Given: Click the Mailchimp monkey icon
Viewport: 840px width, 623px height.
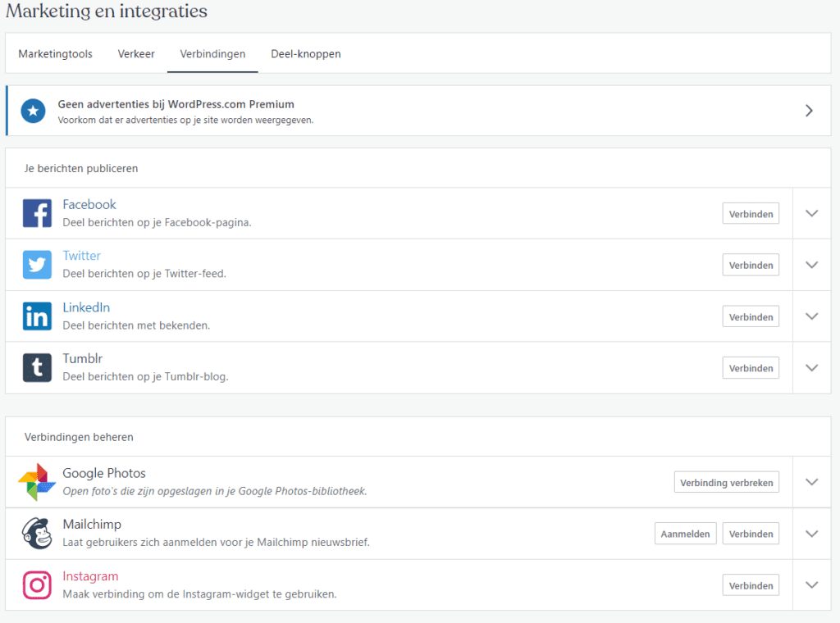Looking at the screenshot, I should pos(37,533).
